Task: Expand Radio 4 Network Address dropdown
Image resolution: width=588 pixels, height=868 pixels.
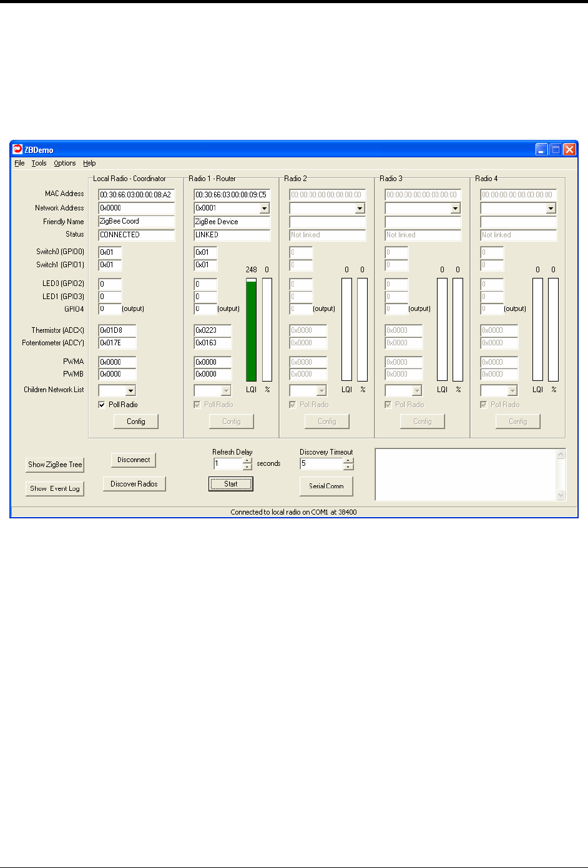Action: 551,209
